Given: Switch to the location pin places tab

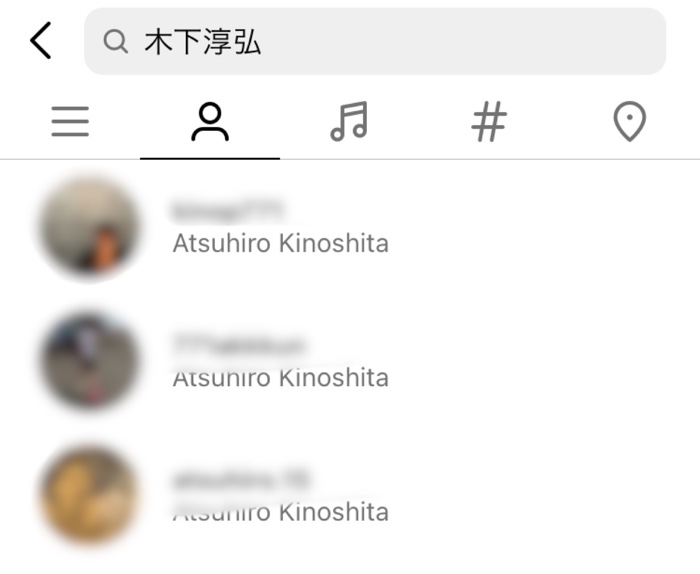Looking at the screenshot, I should 629,121.
